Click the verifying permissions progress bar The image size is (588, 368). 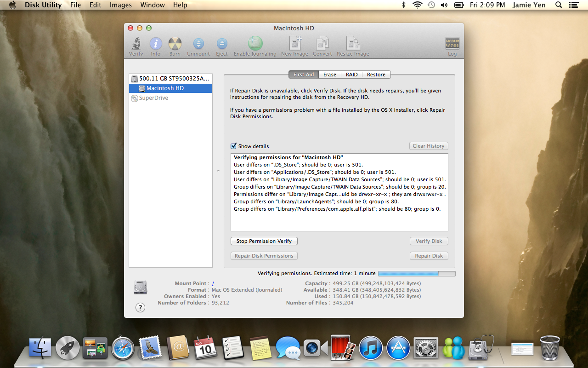(x=417, y=273)
